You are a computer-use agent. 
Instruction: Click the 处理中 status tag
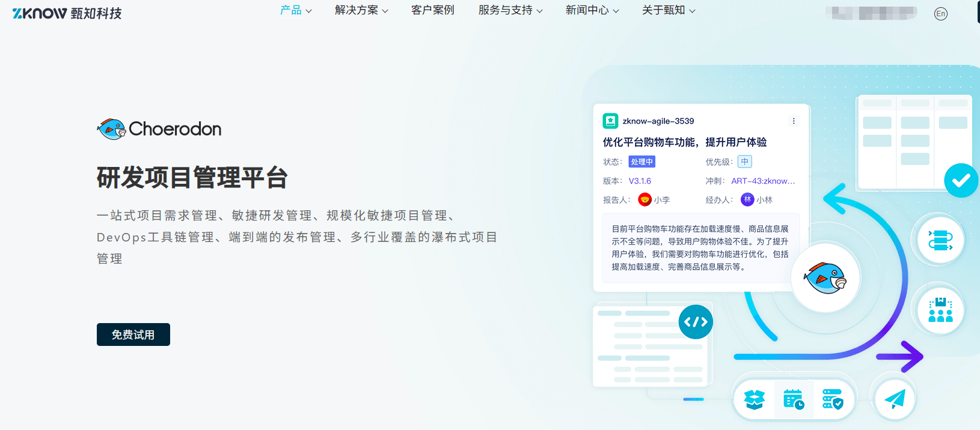(x=642, y=162)
